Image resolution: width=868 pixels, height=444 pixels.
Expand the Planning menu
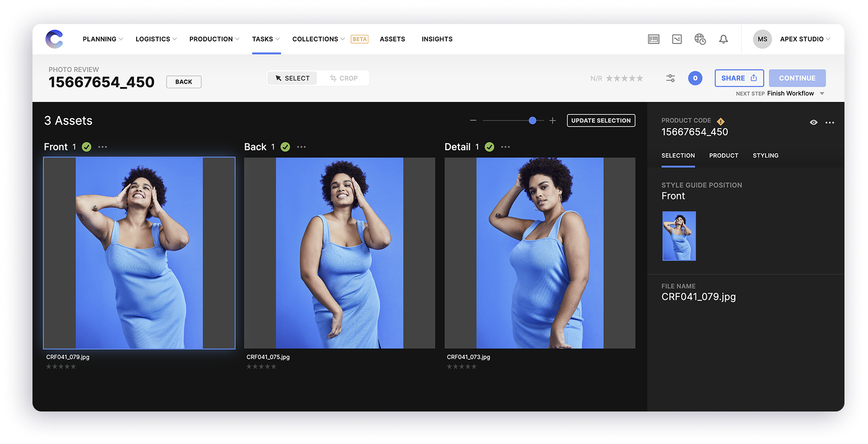(102, 39)
